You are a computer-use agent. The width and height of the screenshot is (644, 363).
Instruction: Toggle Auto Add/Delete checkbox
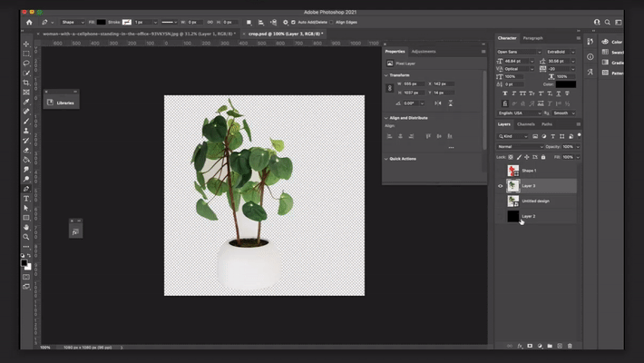293,22
